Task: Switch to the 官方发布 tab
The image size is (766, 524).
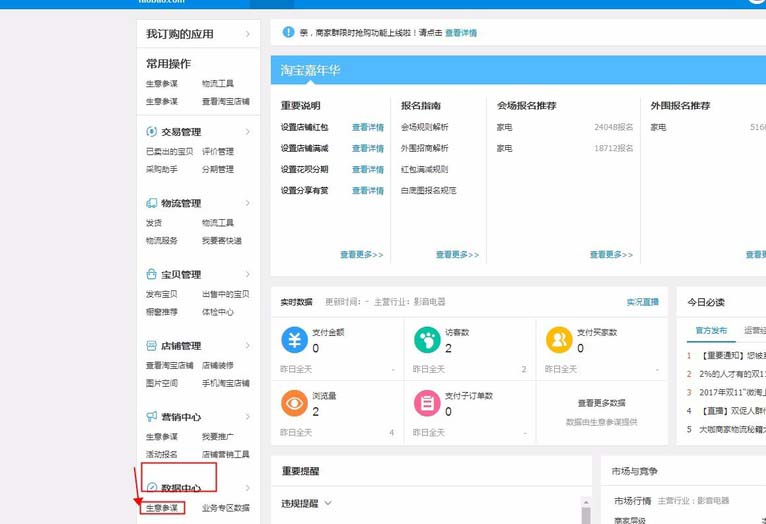Action: coord(711,331)
